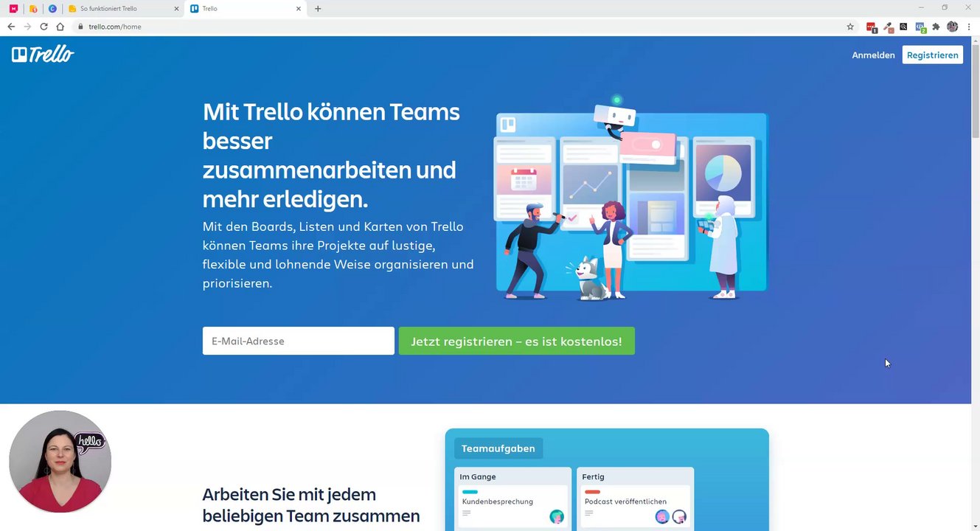Image resolution: width=980 pixels, height=531 pixels.
Task: Open the Chrome profile avatar
Action: point(952,27)
